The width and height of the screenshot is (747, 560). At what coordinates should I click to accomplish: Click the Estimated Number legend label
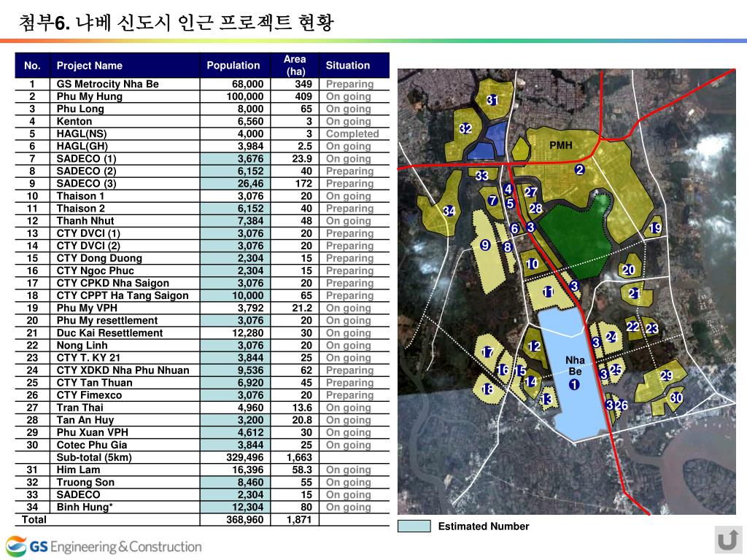[484, 526]
